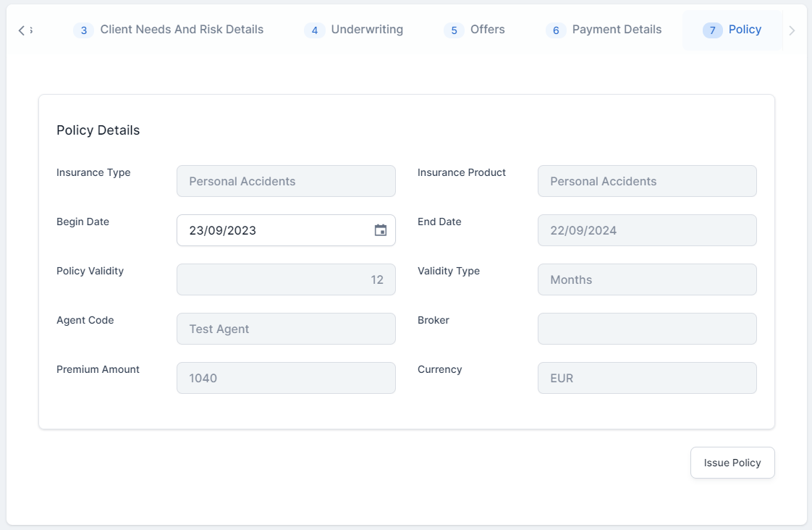Click the Insurance Type field
Screen dimensions: 812x530
(286, 181)
